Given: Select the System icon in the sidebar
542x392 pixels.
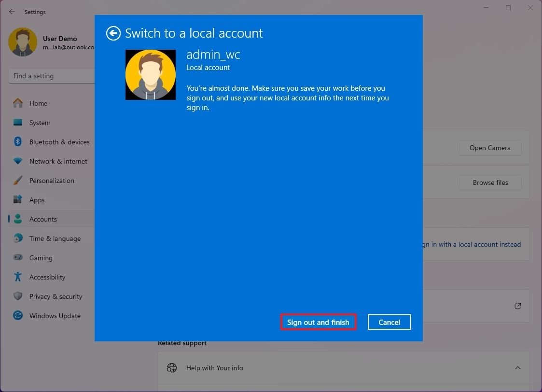Looking at the screenshot, I should (17, 123).
